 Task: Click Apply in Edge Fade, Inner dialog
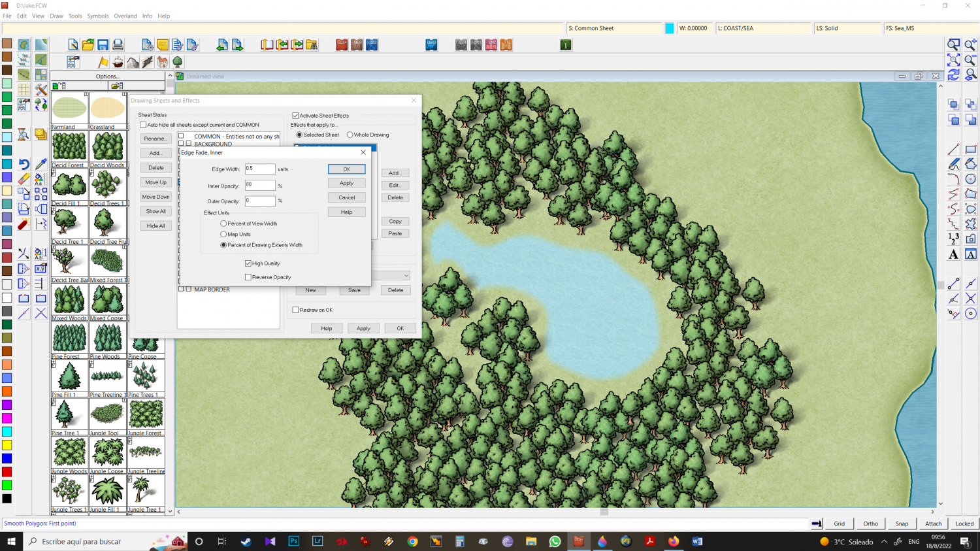pos(347,183)
